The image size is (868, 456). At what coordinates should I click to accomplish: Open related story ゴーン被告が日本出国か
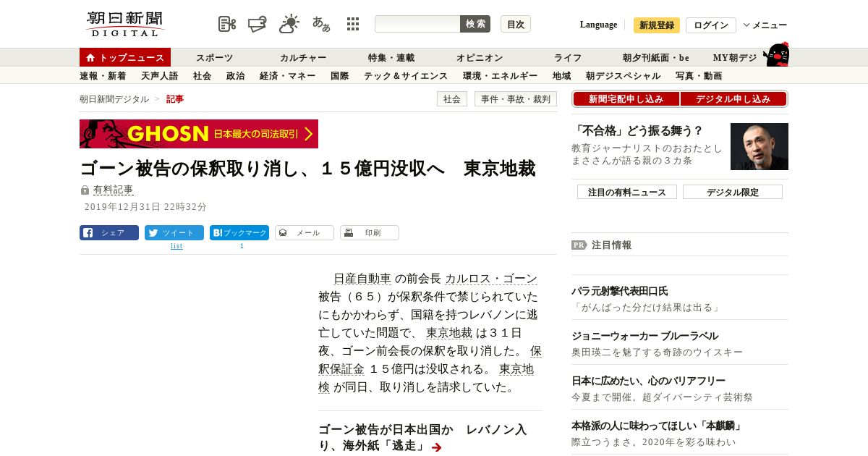tap(422, 438)
